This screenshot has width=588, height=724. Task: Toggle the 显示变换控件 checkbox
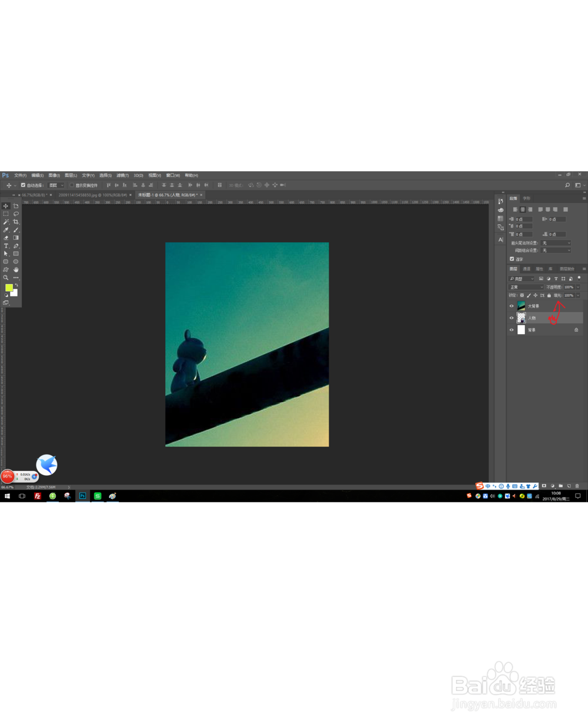[x=72, y=185]
